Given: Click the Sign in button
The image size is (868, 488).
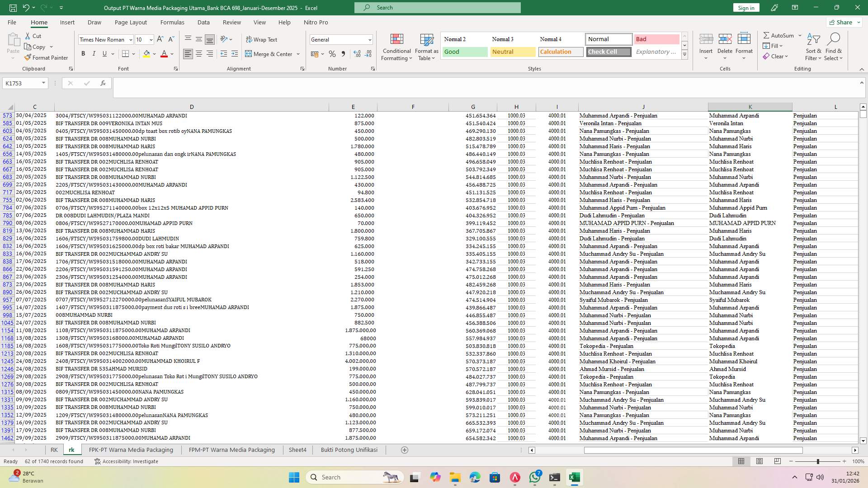Looking at the screenshot, I should click(x=745, y=8).
